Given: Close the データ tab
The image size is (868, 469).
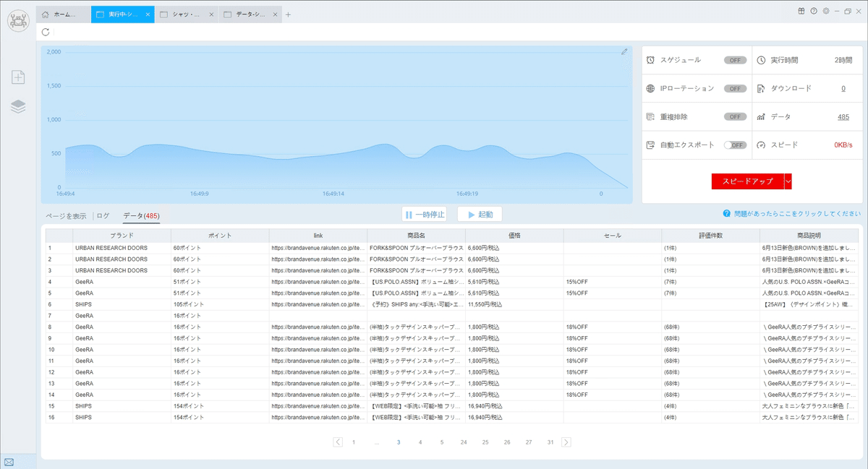Looking at the screenshot, I should tap(274, 14).
